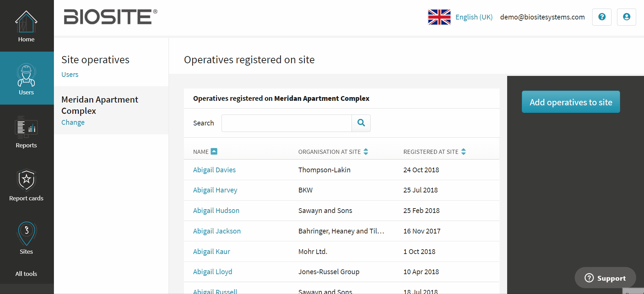
Task: Open the account profile icon
Action: [626, 17]
